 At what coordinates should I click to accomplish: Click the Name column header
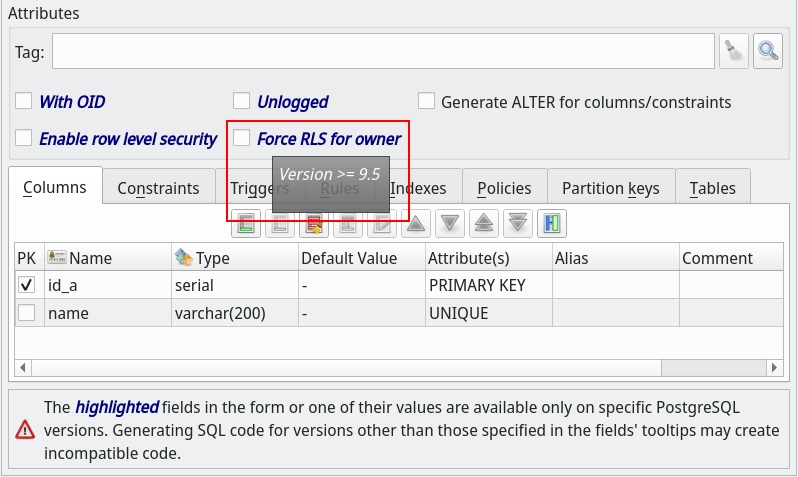[x=108, y=258]
